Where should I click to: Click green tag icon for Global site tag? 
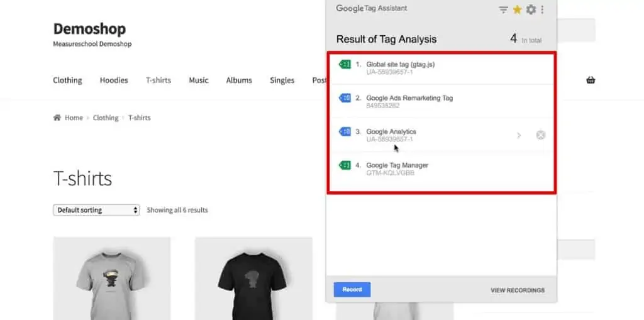pyautogui.click(x=345, y=65)
